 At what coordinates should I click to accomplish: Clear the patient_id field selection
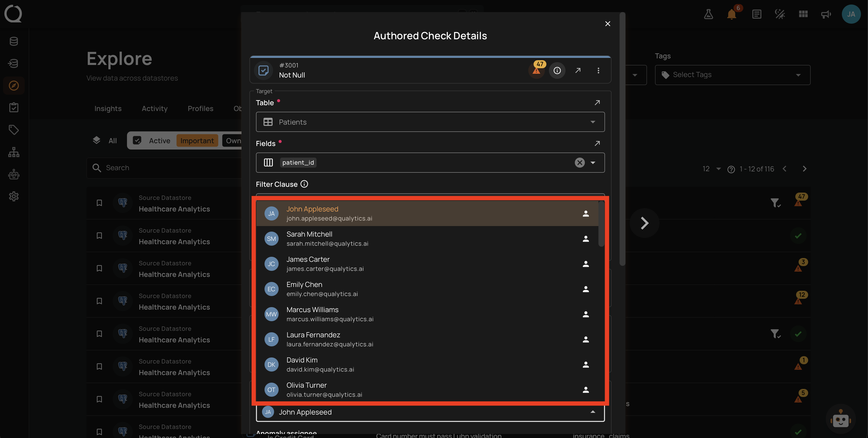[580, 163]
